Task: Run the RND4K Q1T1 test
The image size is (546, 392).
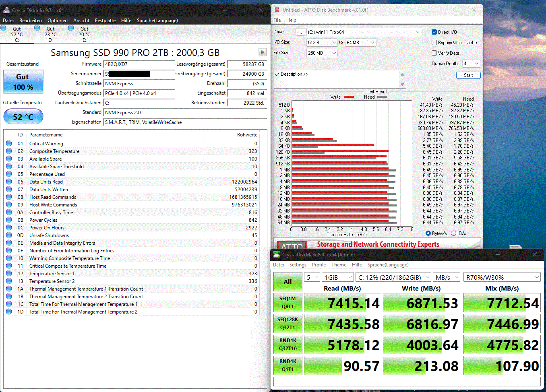Action: 287,365
